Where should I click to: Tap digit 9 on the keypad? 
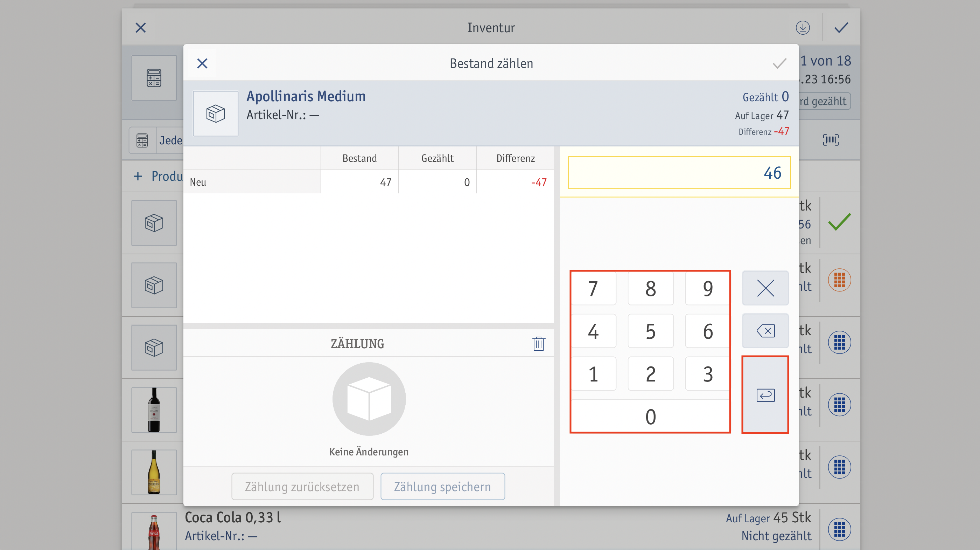(x=707, y=288)
